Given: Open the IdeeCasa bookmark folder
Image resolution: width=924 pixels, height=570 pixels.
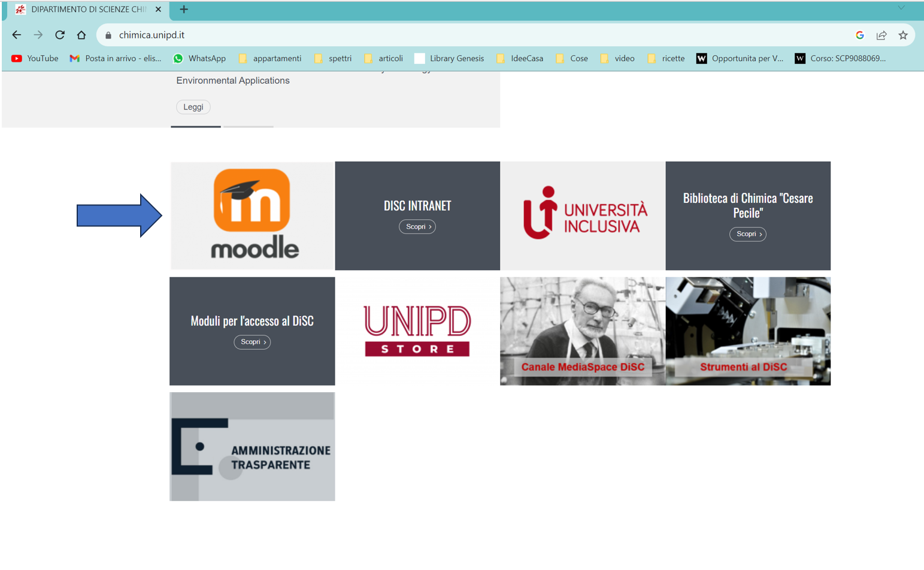Looking at the screenshot, I should click(x=520, y=59).
